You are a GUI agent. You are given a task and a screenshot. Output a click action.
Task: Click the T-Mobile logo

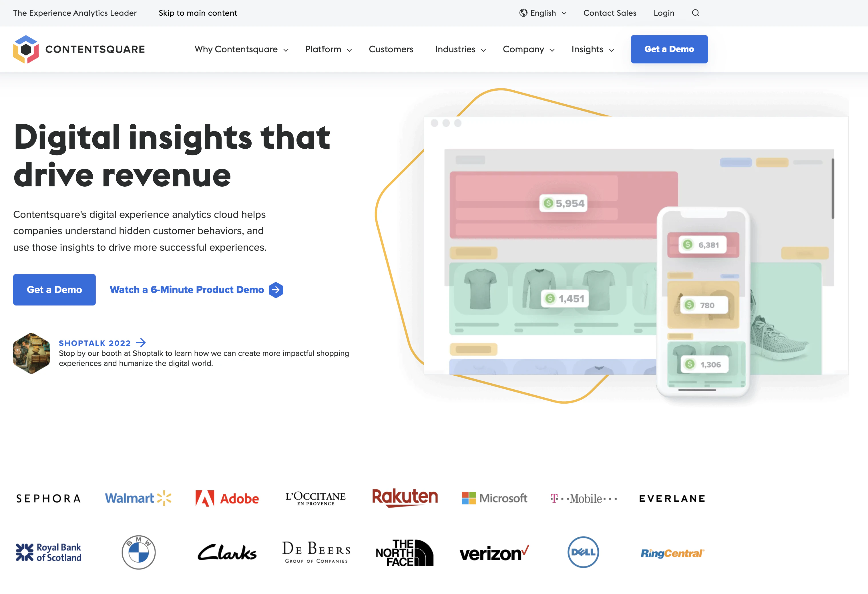click(584, 499)
